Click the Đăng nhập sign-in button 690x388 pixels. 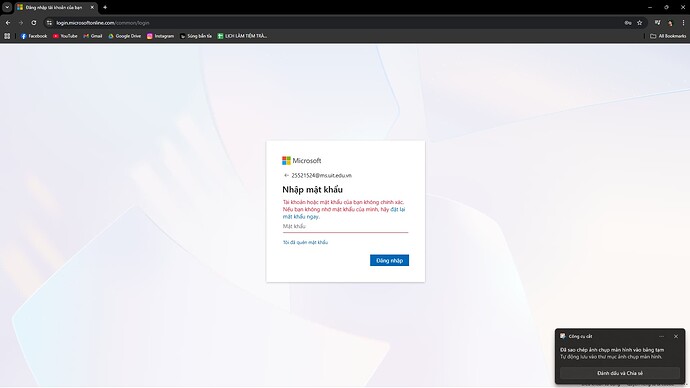[x=389, y=260]
